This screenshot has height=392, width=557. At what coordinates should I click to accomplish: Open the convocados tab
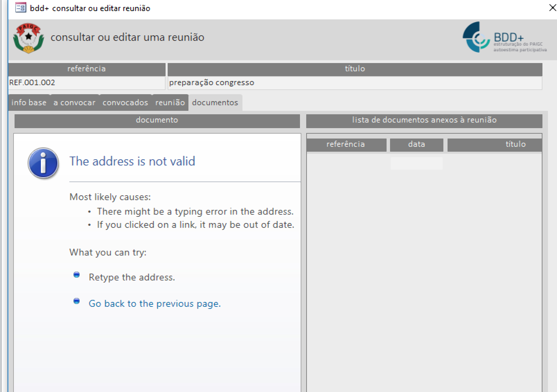click(125, 103)
